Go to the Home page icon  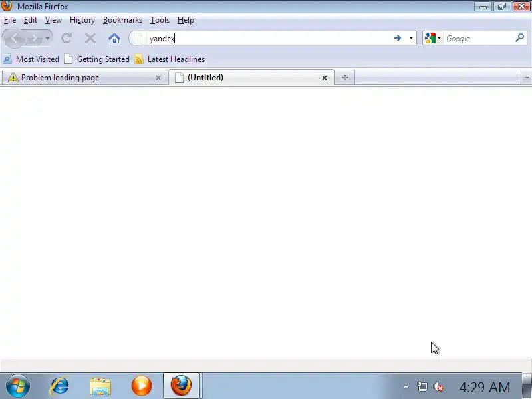click(x=114, y=38)
